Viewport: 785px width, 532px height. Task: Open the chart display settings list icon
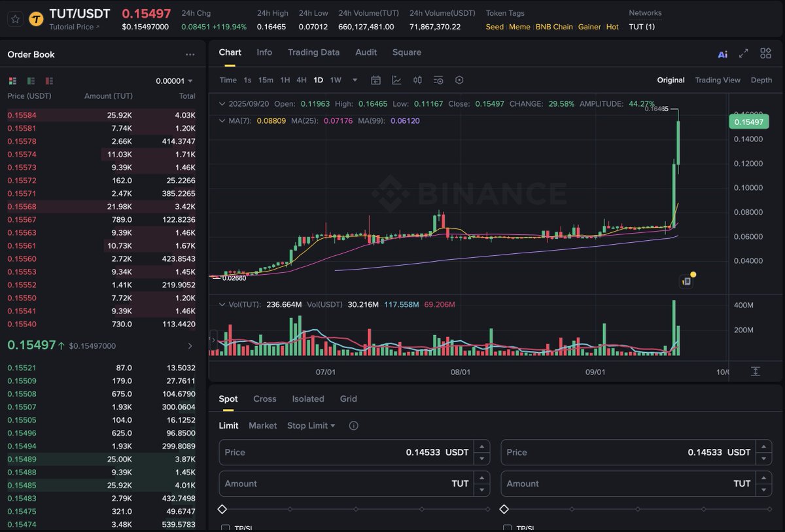click(x=438, y=80)
